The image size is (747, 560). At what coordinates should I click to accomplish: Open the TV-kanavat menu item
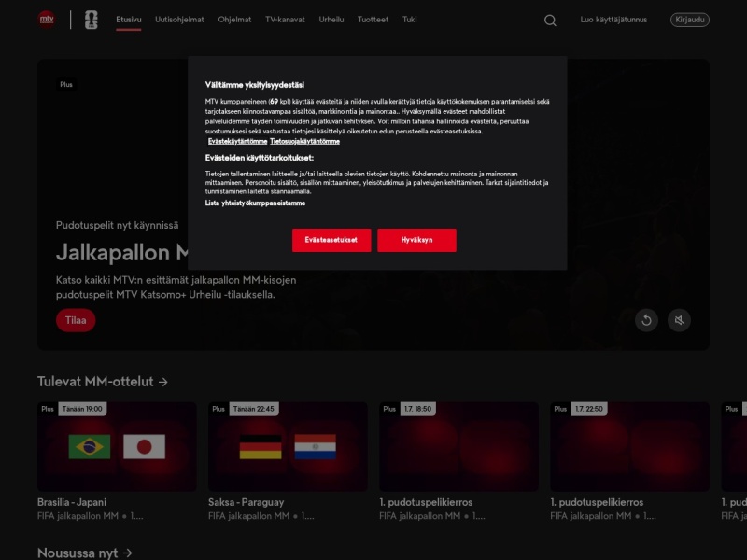(x=285, y=20)
